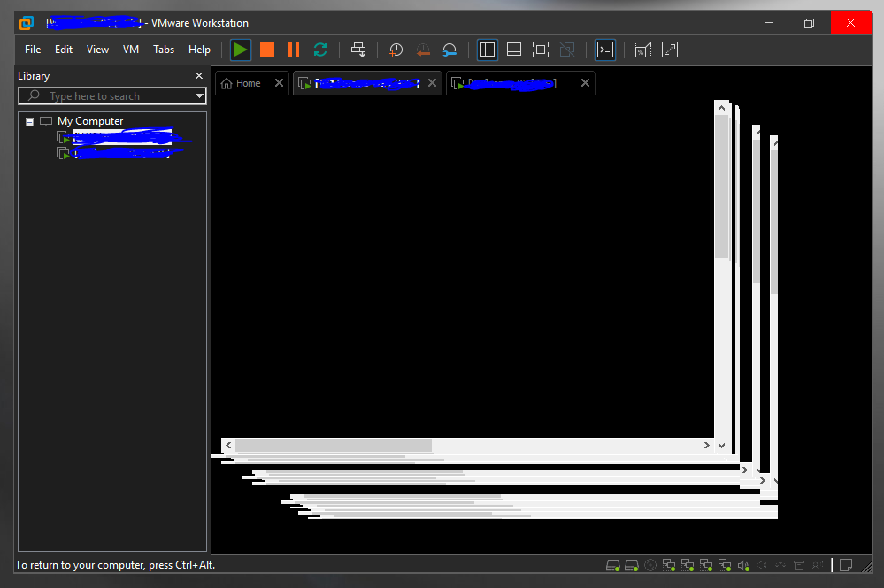Switch to the Home tab
This screenshot has width=884, height=588.
click(241, 83)
